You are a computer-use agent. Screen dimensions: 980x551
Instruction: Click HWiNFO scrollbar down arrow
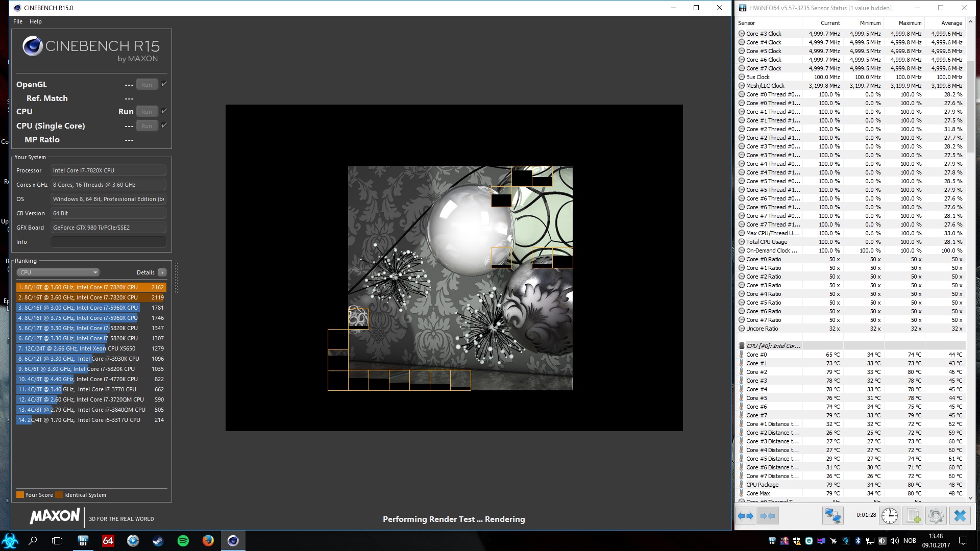click(970, 497)
